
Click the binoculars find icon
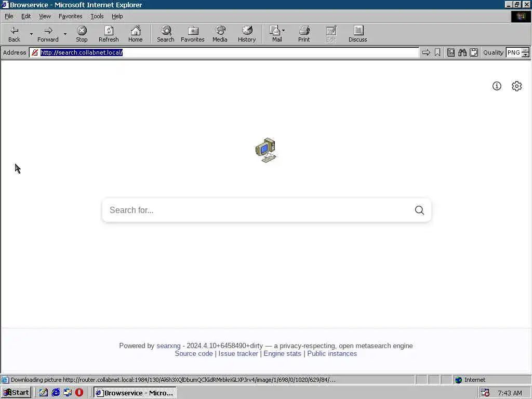click(462, 52)
